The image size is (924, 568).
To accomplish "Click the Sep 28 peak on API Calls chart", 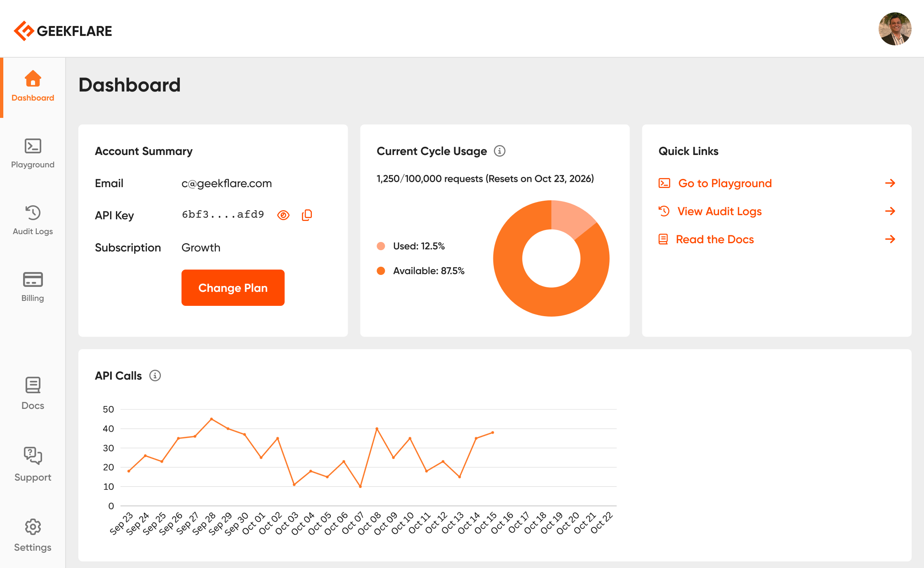I will 212,419.
